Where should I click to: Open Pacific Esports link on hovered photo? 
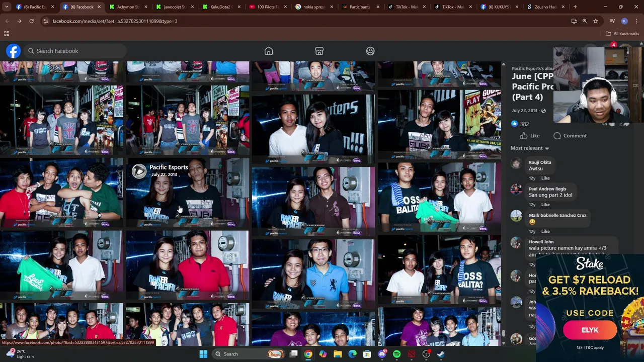[x=169, y=167]
